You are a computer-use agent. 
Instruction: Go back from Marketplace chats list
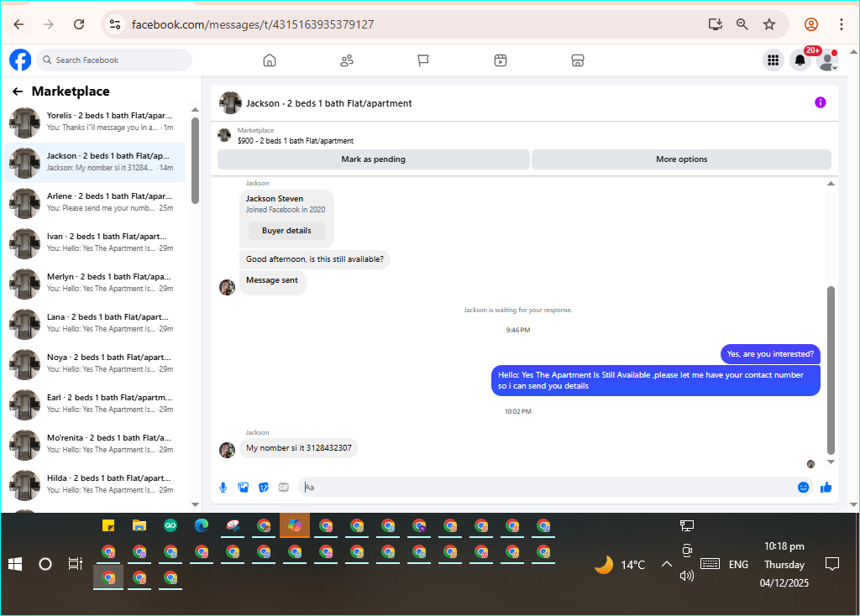pos(18,91)
